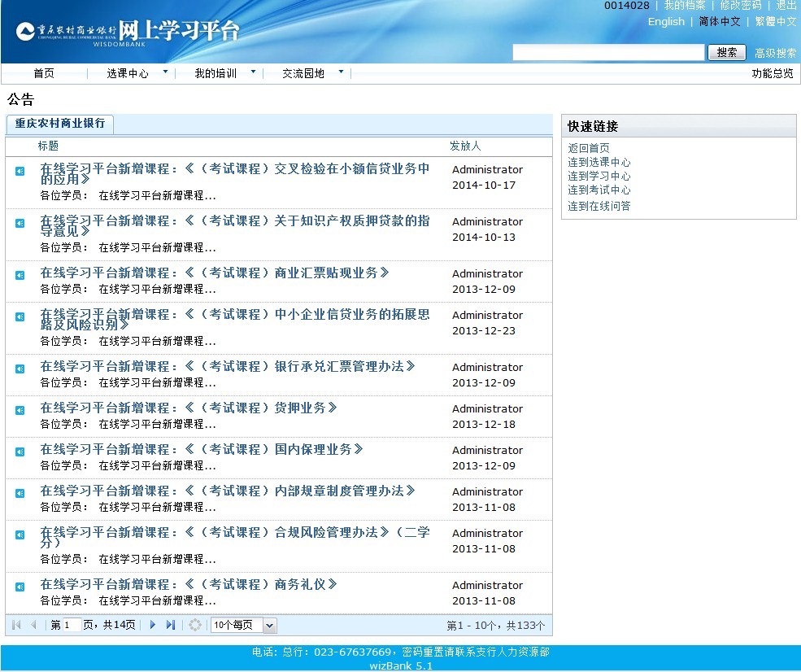Click announcement icon beside 中小企业信贷业务的拓展思路 row
This screenshot has width=801, height=672.
click(20, 316)
